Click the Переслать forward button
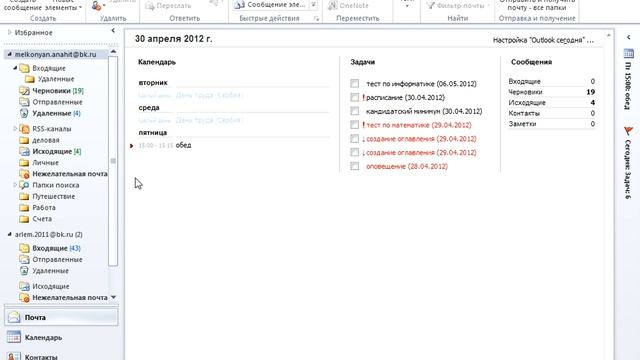This screenshot has height=360, width=640. pyautogui.click(x=168, y=6)
